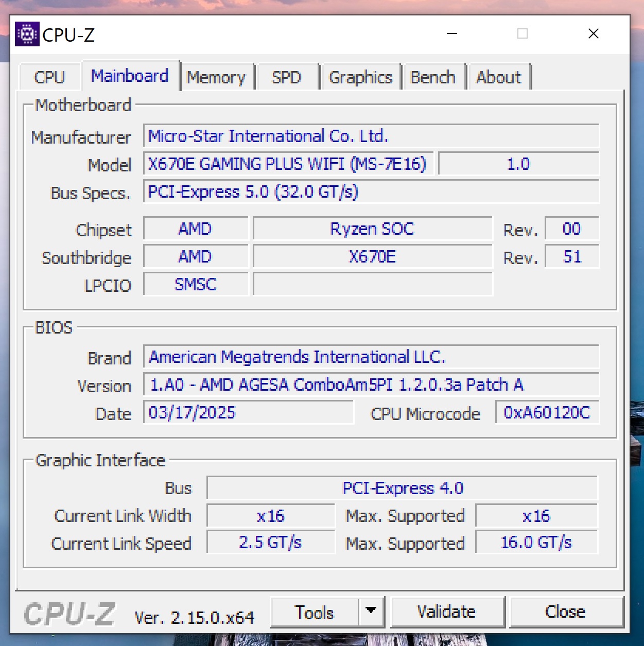This screenshot has width=644, height=646.
Task: Click the BIOS Brand label
Action: pos(110,358)
